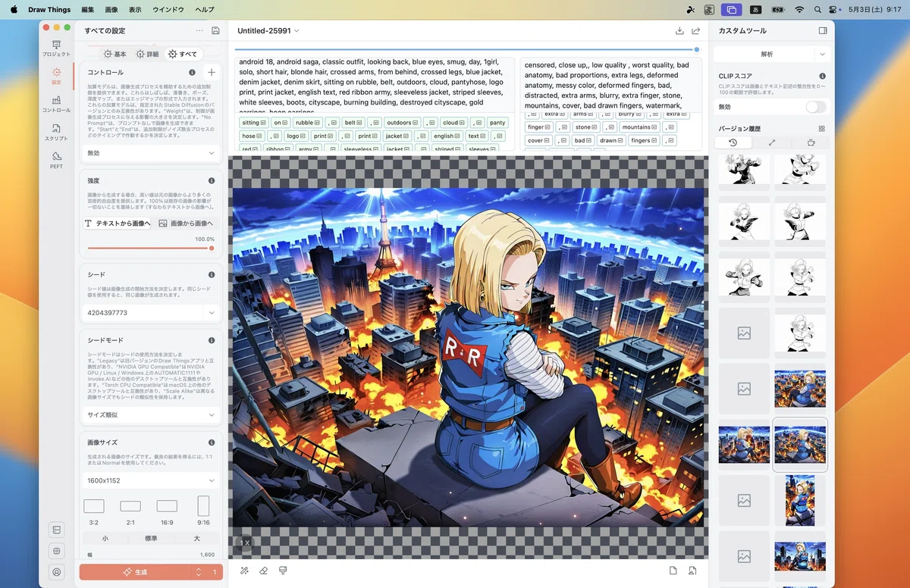
Task: Open the chip/hardware icon in bottom-left sidebar
Action: 56,550
